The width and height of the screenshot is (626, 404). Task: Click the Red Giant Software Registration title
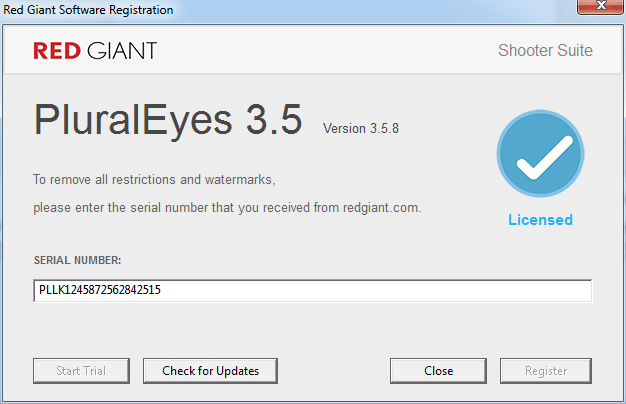click(x=88, y=10)
